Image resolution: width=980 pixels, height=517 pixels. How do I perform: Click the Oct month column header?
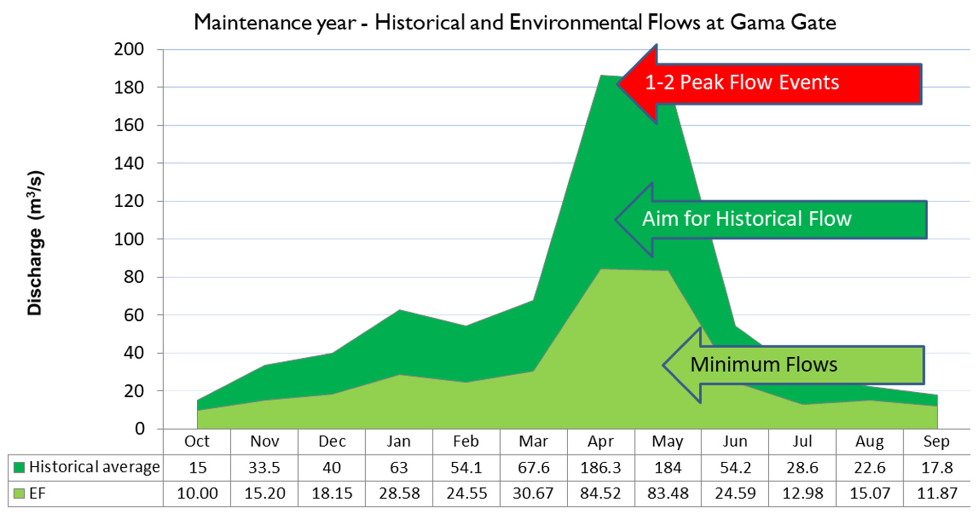(197, 441)
